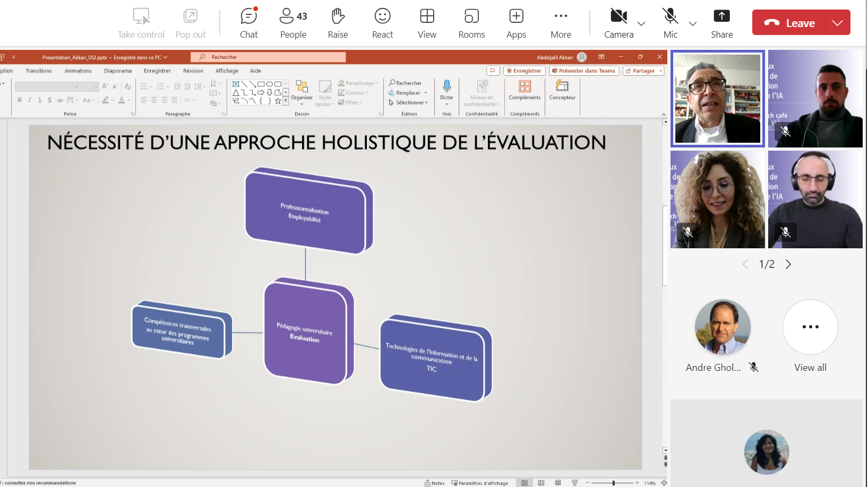Toggle numbered list
Viewport: 868px width, 487px height.
(160, 86)
